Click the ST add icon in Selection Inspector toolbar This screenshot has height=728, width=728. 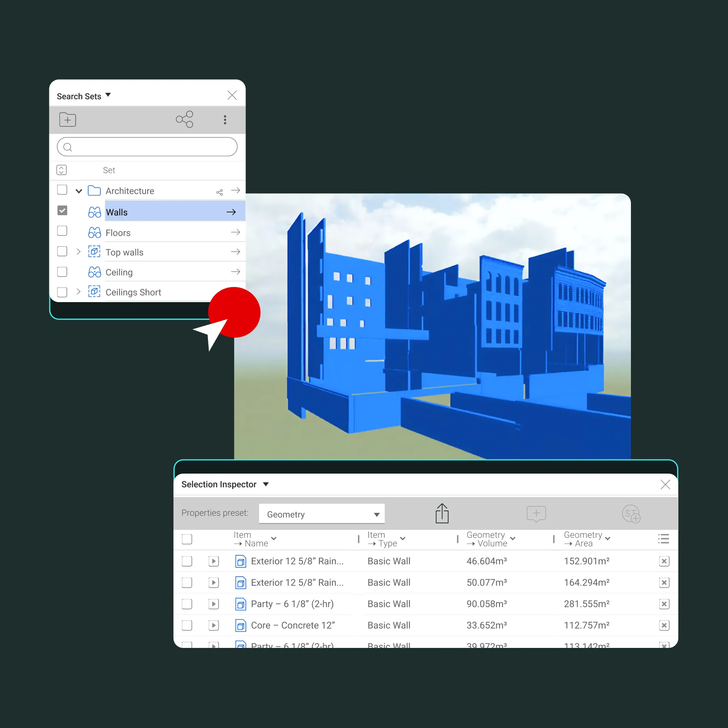tap(631, 514)
